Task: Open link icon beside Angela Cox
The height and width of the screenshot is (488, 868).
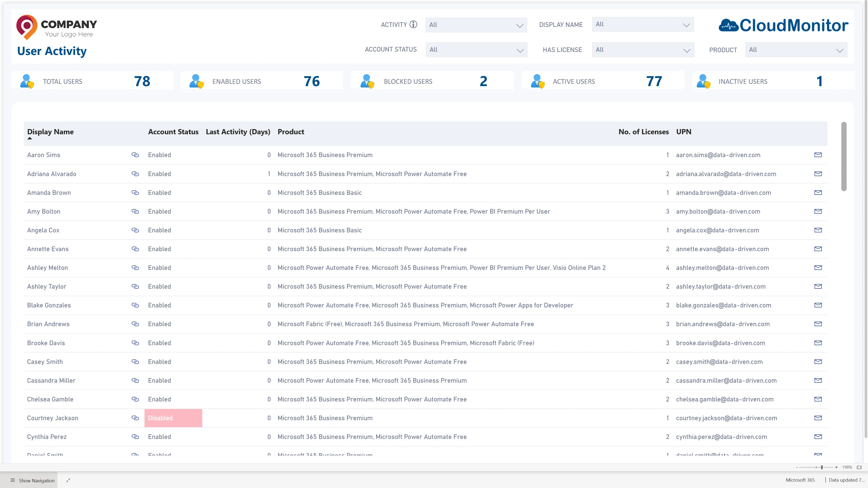Action: [x=135, y=230]
